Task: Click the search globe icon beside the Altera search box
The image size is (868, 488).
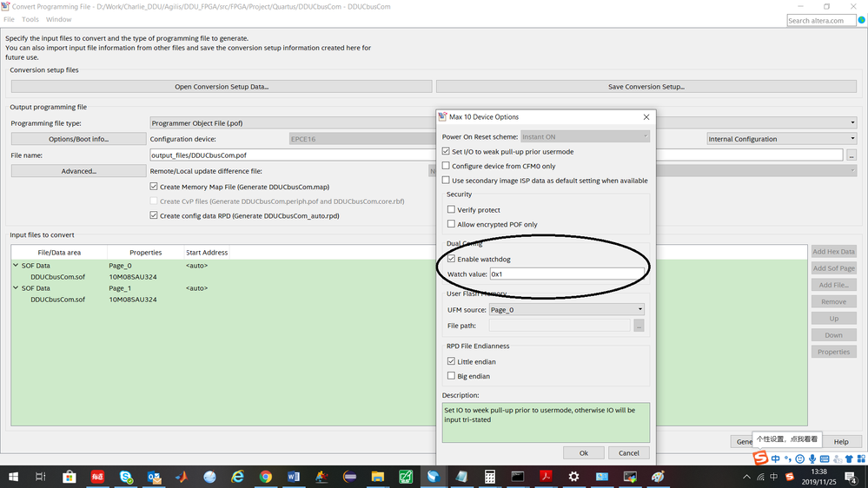Action: pyautogui.click(x=861, y=20)
